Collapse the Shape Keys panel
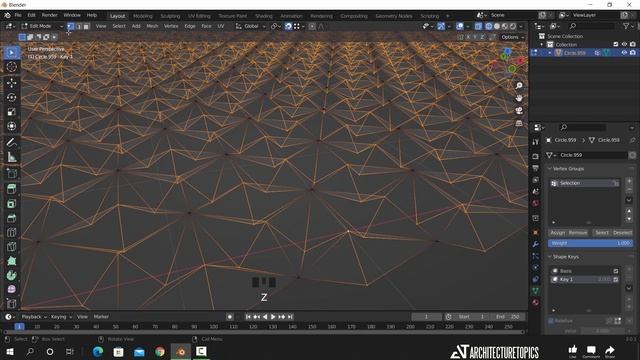The image size is (640, 360). coord(549,257)
